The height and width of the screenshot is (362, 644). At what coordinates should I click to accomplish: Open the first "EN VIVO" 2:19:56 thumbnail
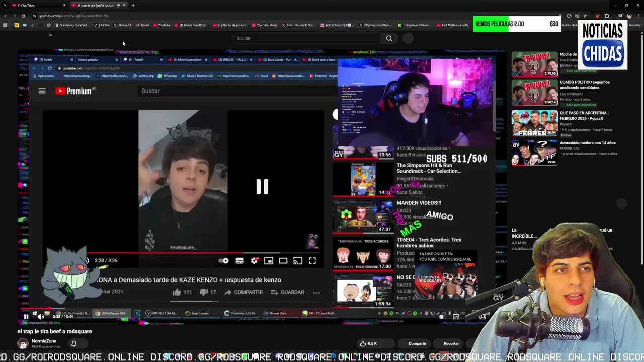534,64
